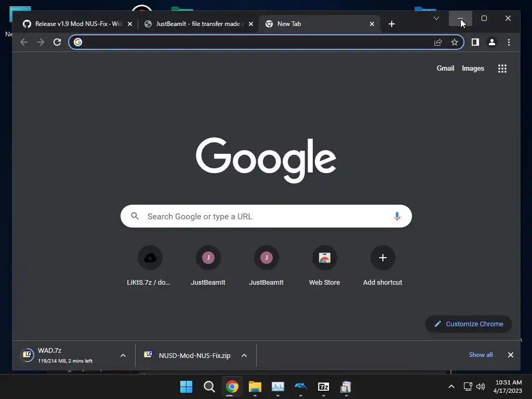Expand WAD.7z download options chevron
This screenshot has width=532, height=399.
(x=123, y=355)
